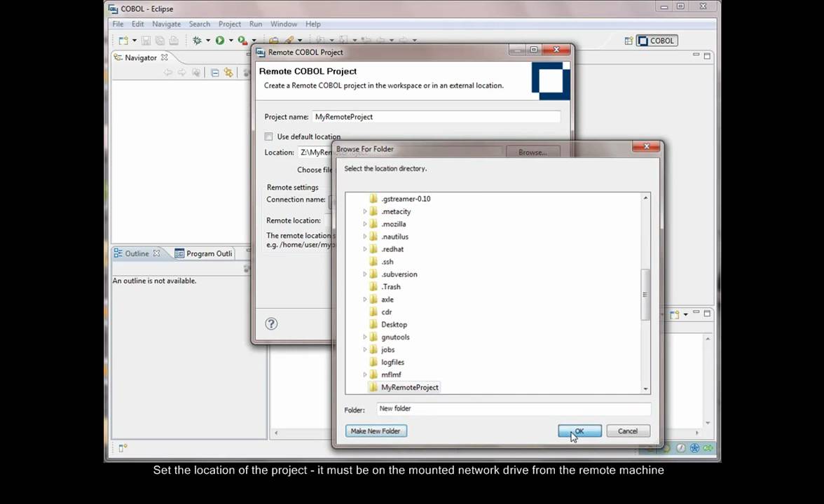Click the Print icon in Eclipse toolbar
824x504 pixels.
[174, 41]
